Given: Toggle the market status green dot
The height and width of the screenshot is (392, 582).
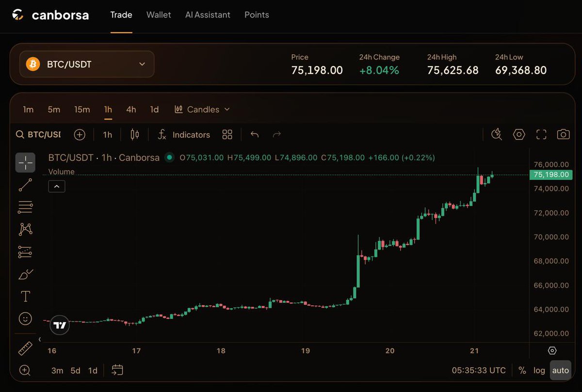Looking at the screenshot, I should pos(169,157).
